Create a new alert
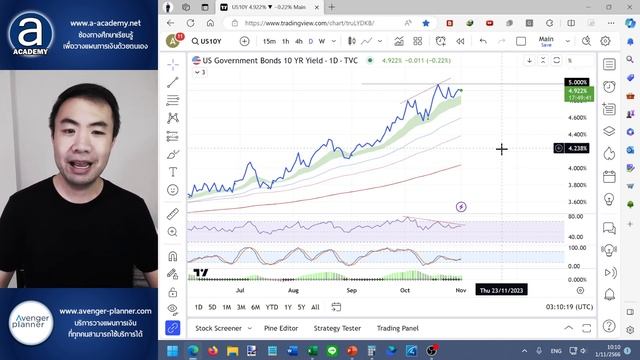 tap(440, 41)
